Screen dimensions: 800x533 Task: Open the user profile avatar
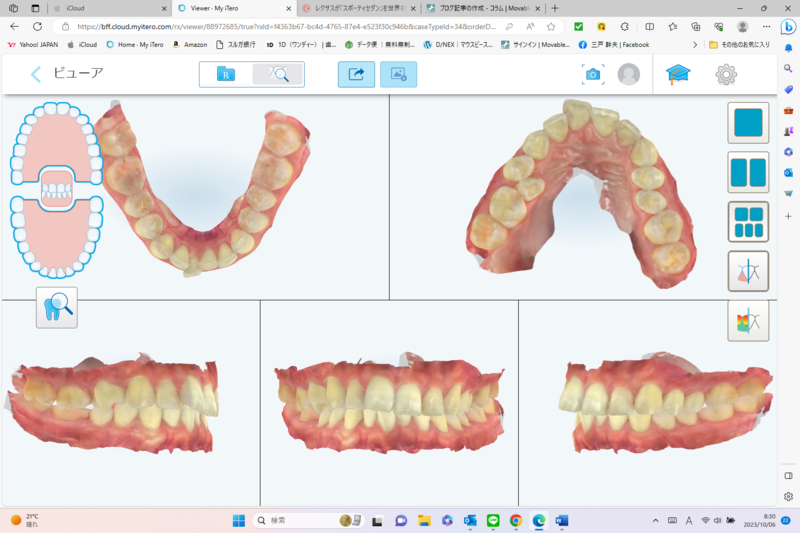[629, 74]
